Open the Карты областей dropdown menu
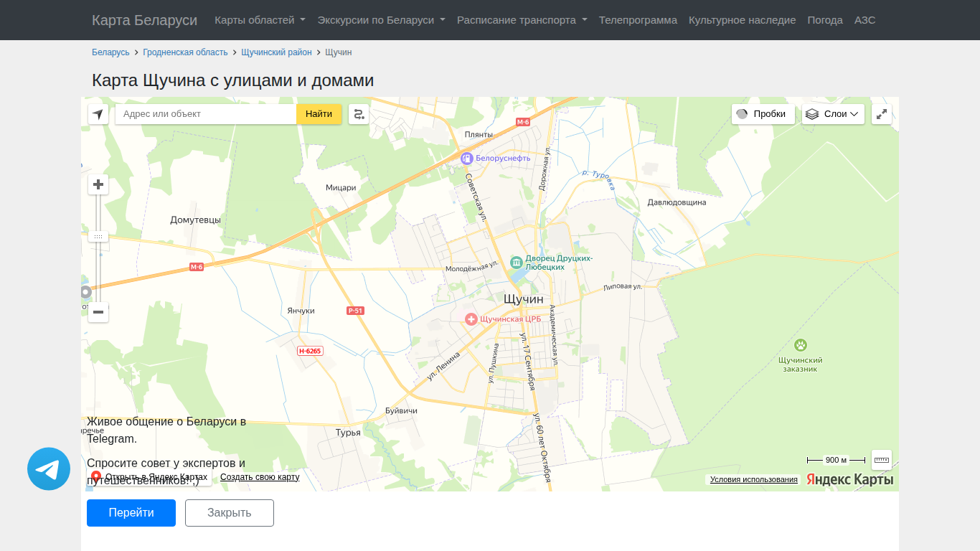This screenshot has height=551, width=980. point(260,20)
